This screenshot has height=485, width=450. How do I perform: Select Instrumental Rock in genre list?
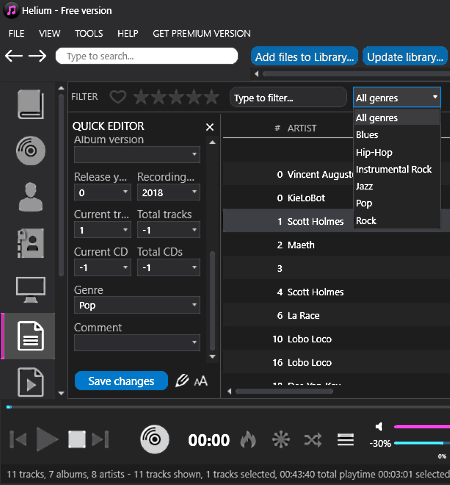coord(397,169)
